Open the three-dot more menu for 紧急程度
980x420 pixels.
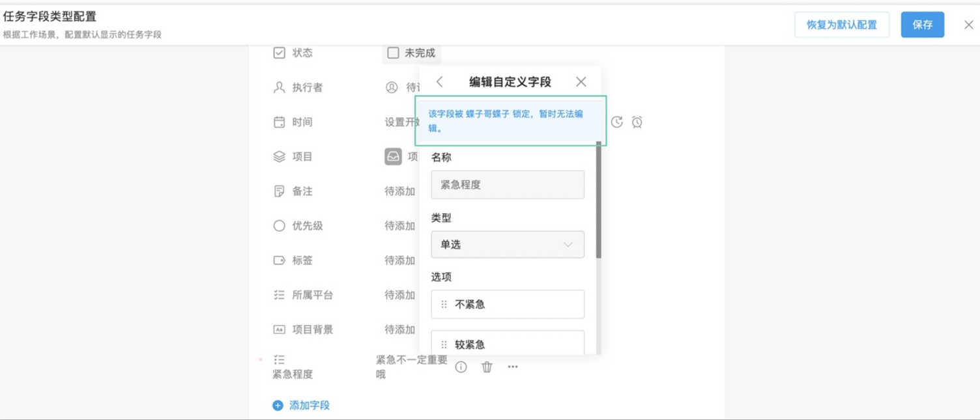[x=513, y=367]
